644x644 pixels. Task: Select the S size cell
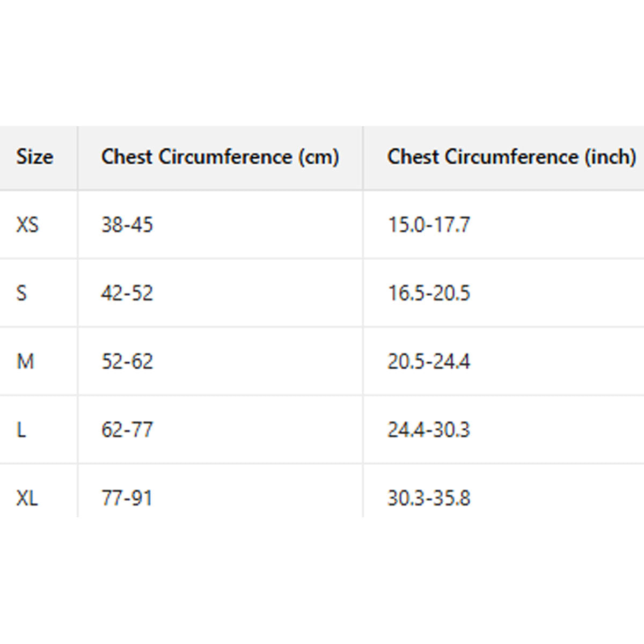point(21,293)
